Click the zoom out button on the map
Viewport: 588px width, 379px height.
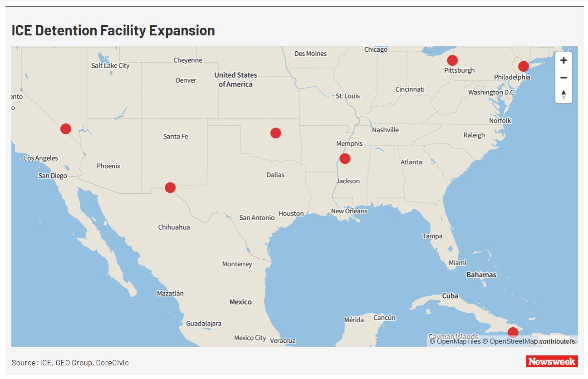point(563,77)
